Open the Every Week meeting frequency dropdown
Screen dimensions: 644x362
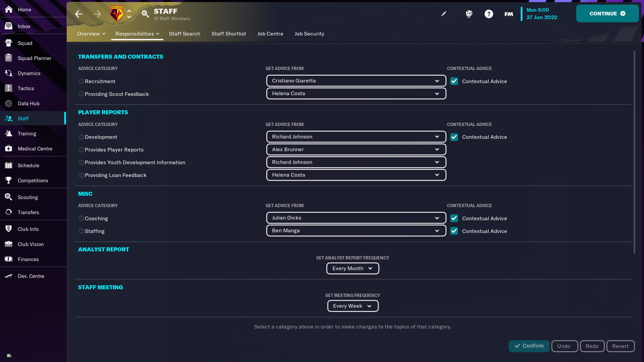353,306
